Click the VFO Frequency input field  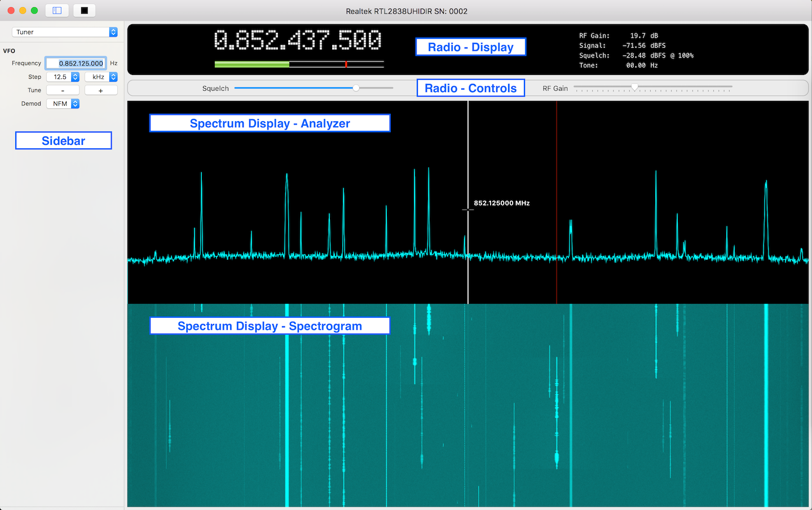[76, 63]
